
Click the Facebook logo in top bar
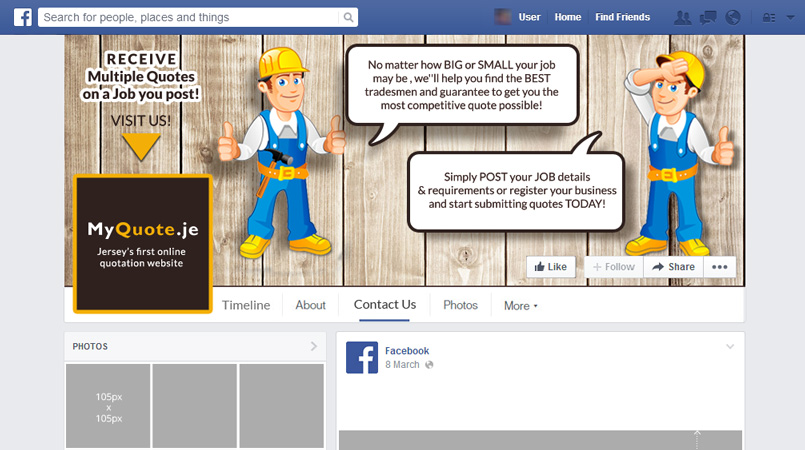click(x=22, y=17)
